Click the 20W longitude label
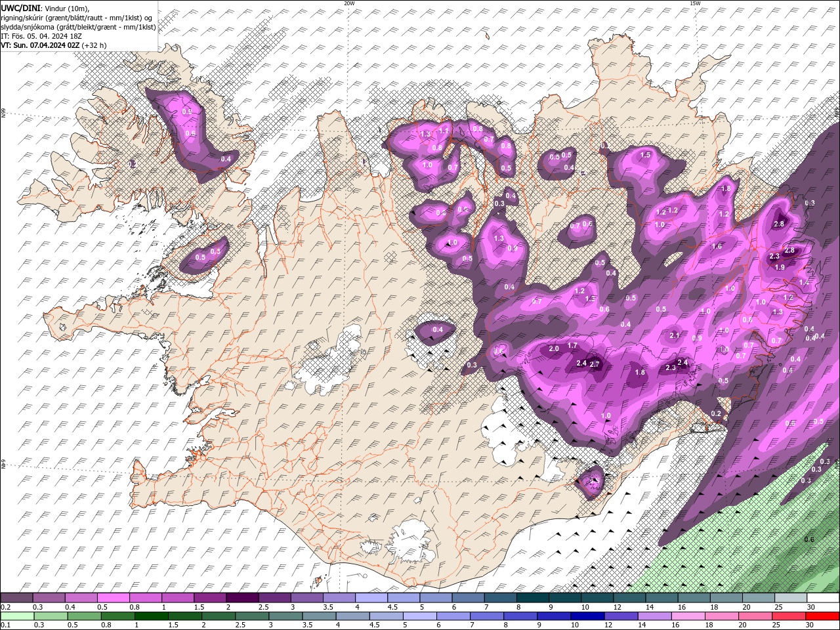840x630 pixels. point(349,3)
